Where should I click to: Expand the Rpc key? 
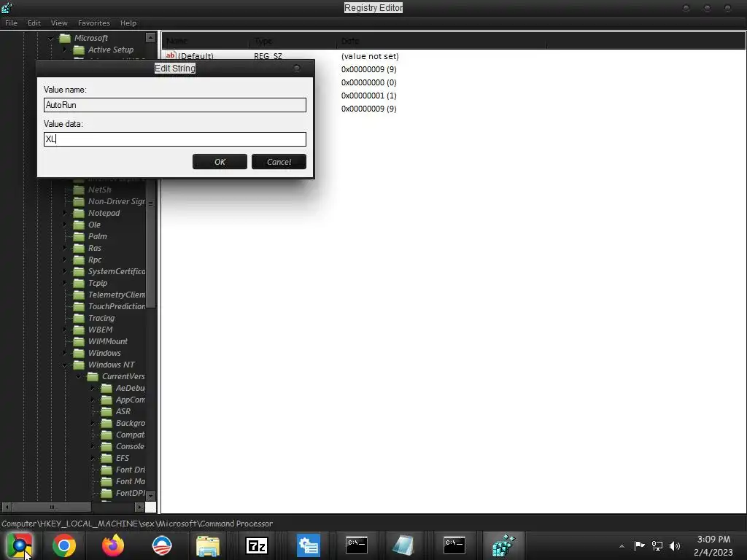[x=65, y=260]
